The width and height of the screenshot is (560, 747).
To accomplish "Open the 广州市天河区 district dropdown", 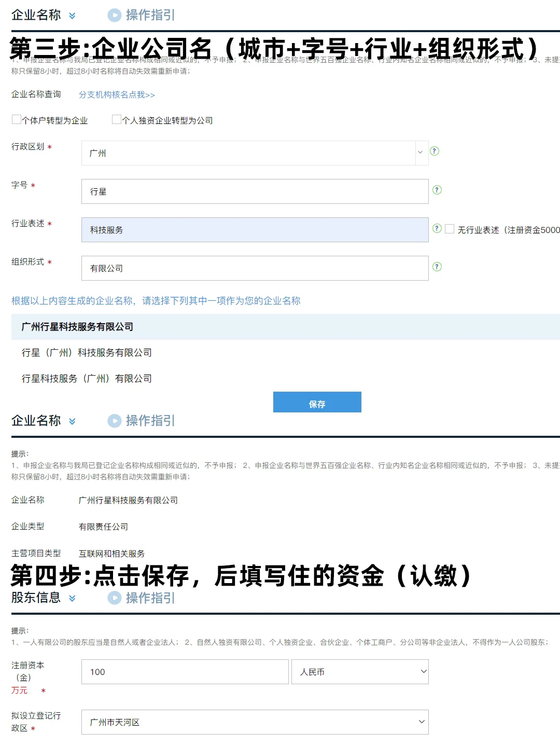I will (254, 722).
